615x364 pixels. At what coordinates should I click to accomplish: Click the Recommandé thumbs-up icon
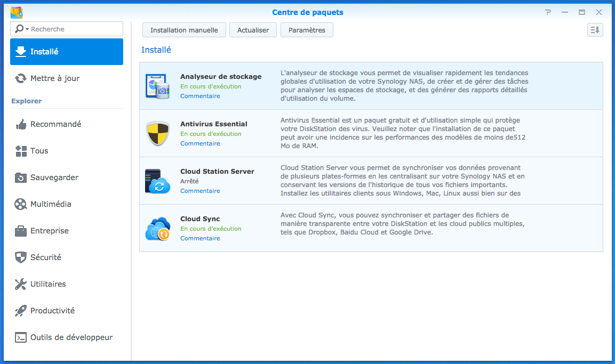tap(21, 124)
